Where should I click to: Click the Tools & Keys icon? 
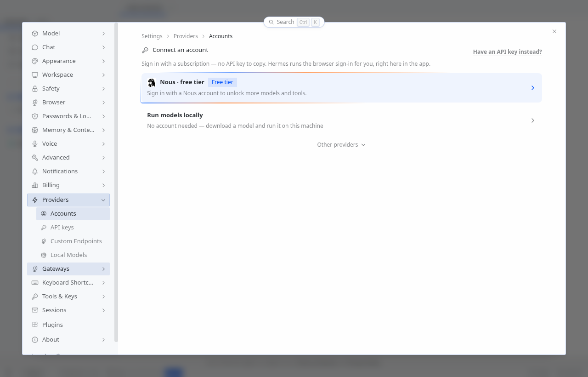pos(35,297)
